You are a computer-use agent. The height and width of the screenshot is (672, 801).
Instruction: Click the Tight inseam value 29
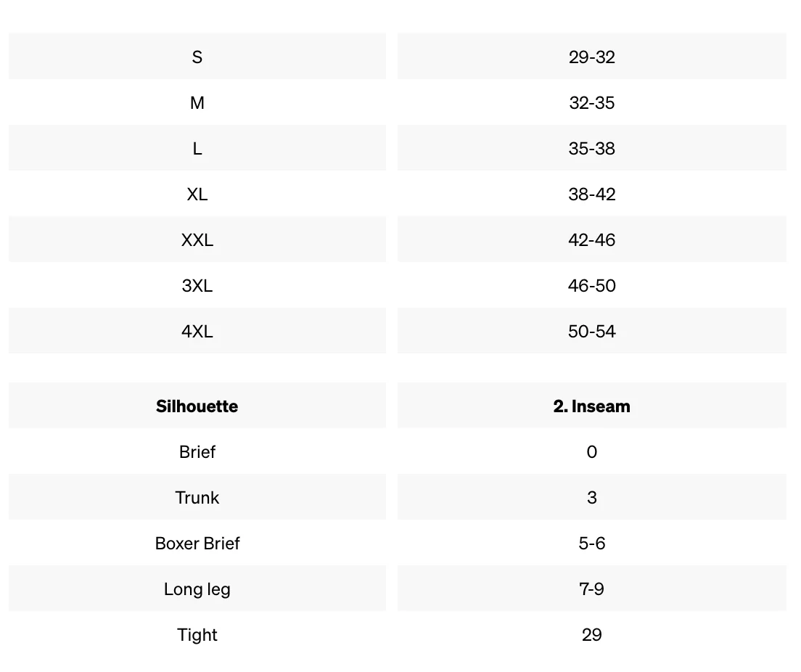pyautogui.click(x=591, y=635)
